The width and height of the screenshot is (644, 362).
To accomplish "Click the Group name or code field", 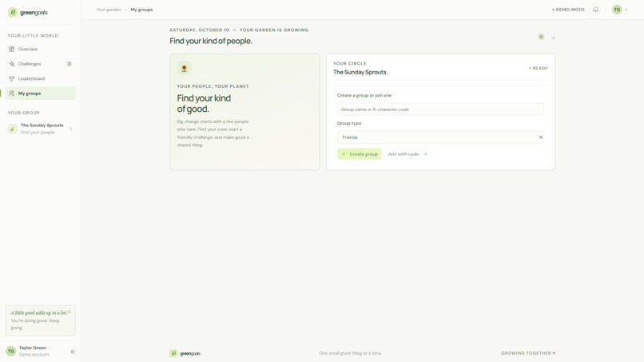I will [440, 109].
